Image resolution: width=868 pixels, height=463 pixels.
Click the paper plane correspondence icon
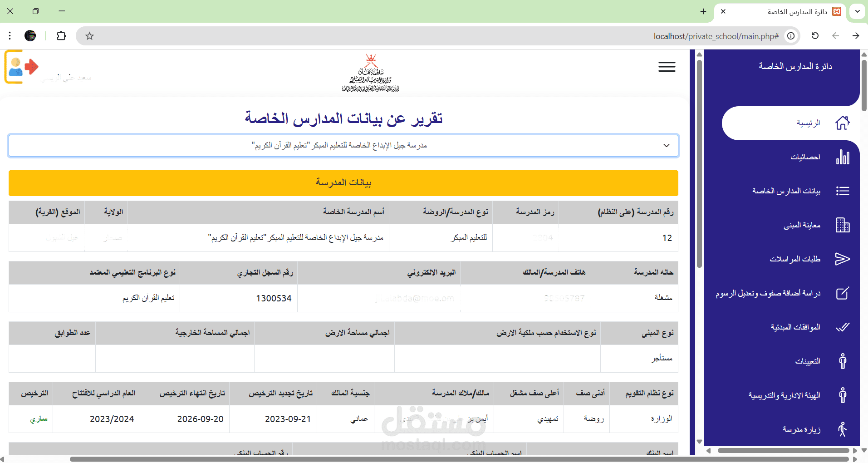(843, 259)
